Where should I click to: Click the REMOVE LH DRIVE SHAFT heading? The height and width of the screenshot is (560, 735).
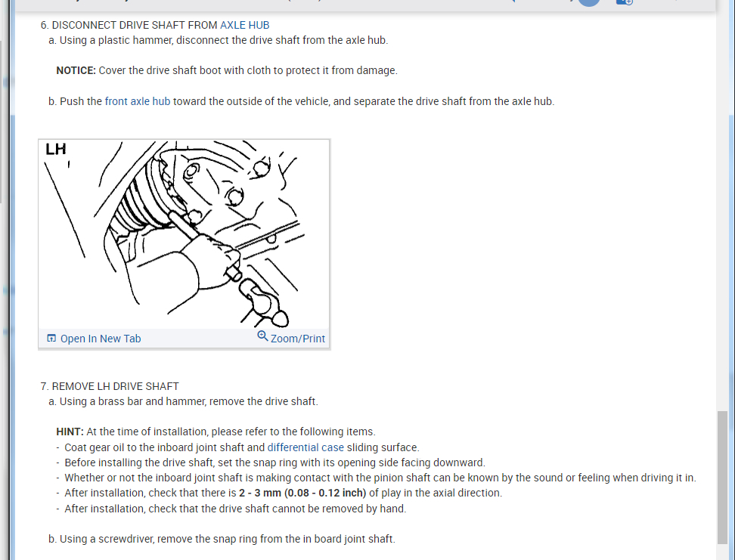click(110, 387)
